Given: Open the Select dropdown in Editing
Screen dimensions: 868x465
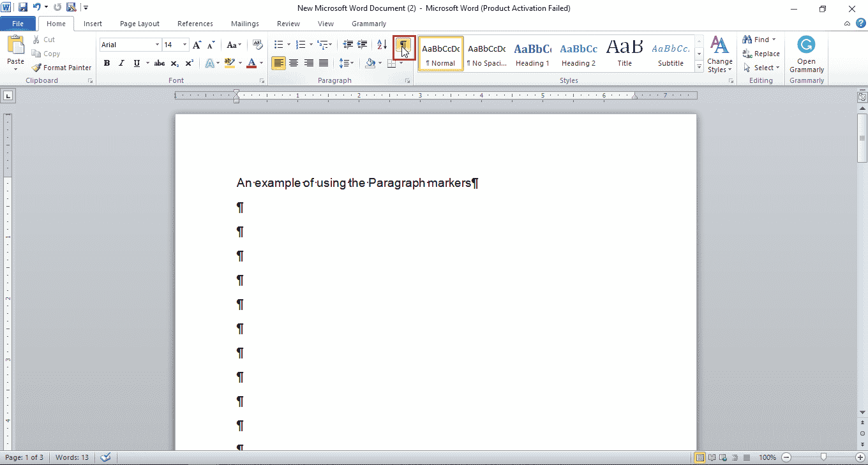Looking at the screenshot, I should tap(763, 68).
